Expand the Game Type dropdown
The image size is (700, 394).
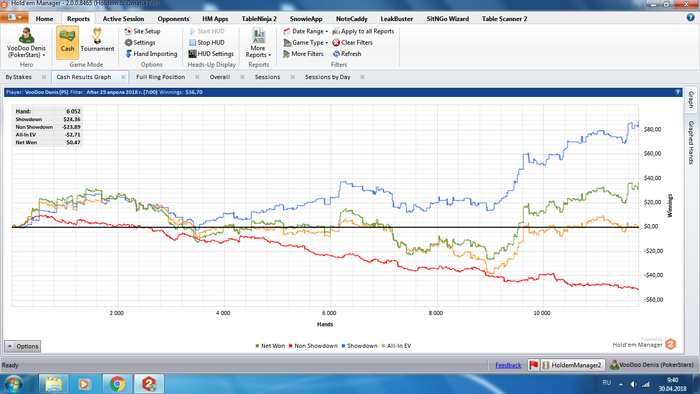click(x=306, y=42)
